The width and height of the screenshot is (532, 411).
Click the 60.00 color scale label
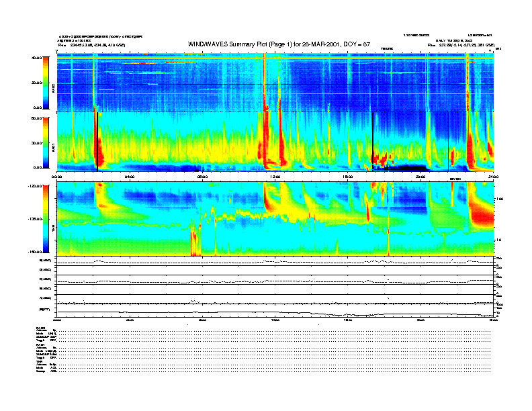36,118
